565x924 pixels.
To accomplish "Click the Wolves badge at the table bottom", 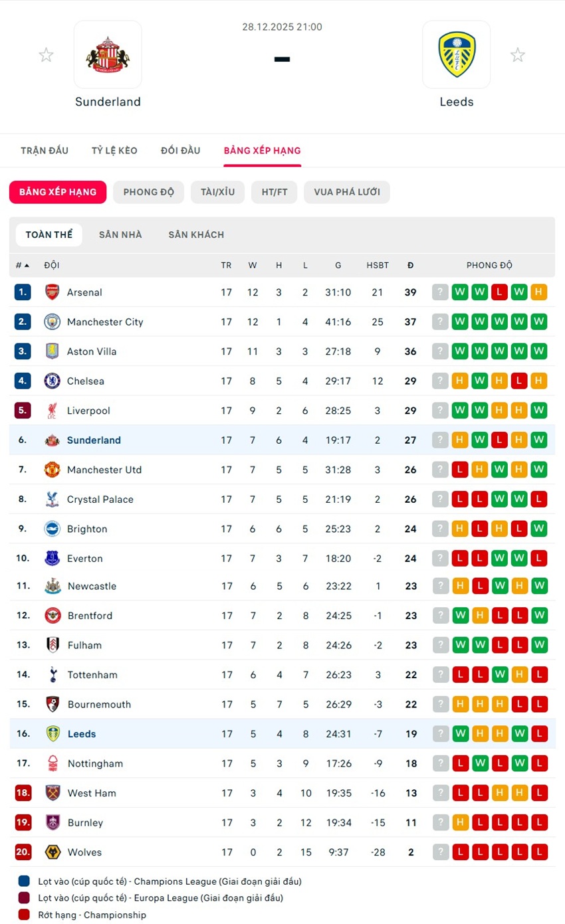I will (x=52, y=852).
